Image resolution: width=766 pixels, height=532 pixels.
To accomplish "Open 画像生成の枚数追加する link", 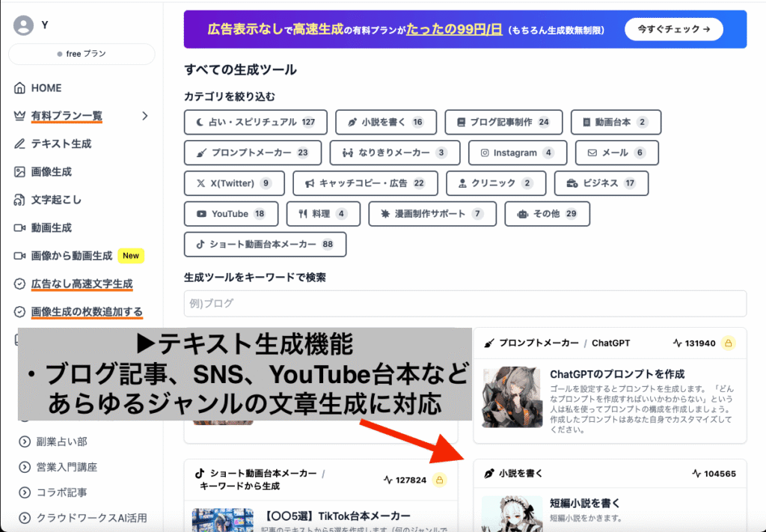I will [87, 312].
